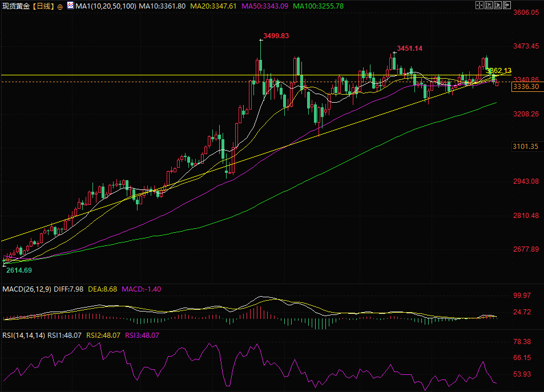This screenshot has width=544, height=392.
Task: Click the 24.72 MACD axis label
Action: [522, 312]
